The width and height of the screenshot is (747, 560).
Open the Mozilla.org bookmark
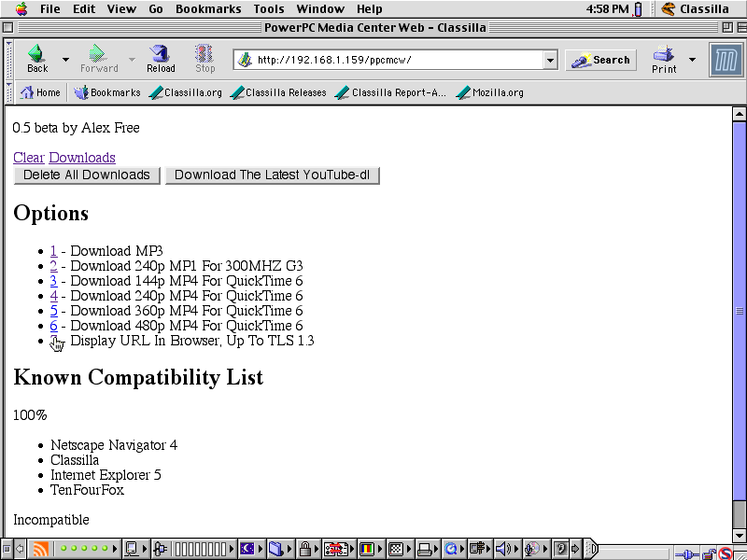coord(489,92)
